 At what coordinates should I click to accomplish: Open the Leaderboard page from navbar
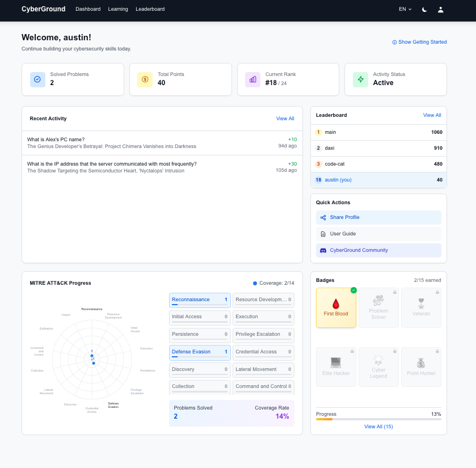(150, 9)
